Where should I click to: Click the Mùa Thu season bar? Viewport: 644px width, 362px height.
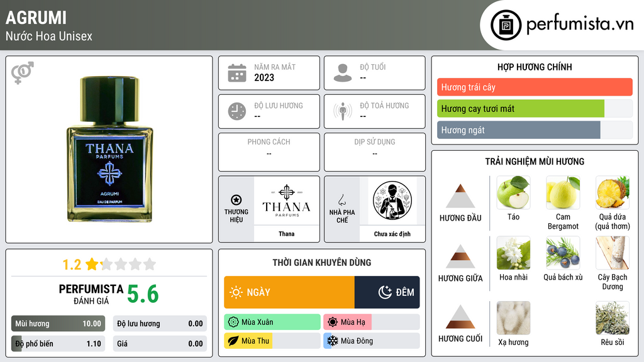pos(272,341)
